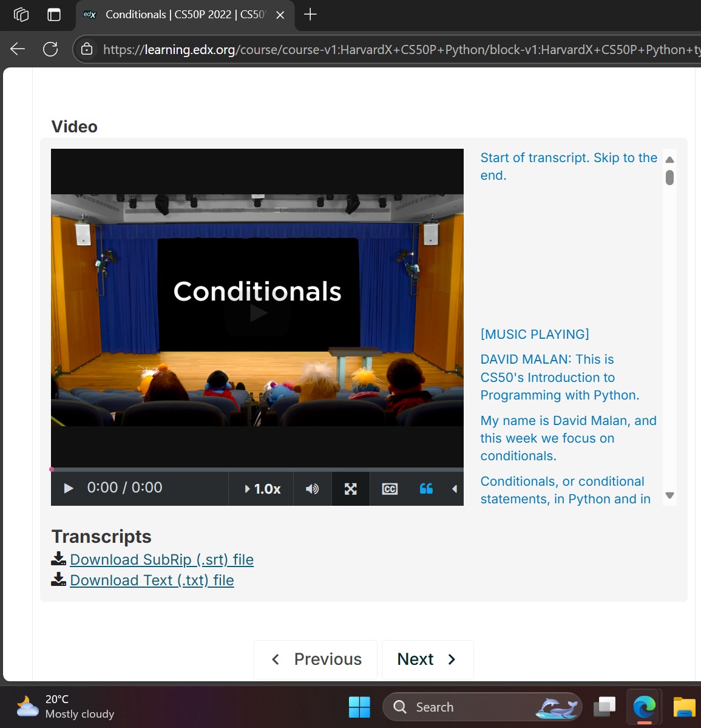
Task: Click the taskbar Search box
Action: [x=482, y=707]
